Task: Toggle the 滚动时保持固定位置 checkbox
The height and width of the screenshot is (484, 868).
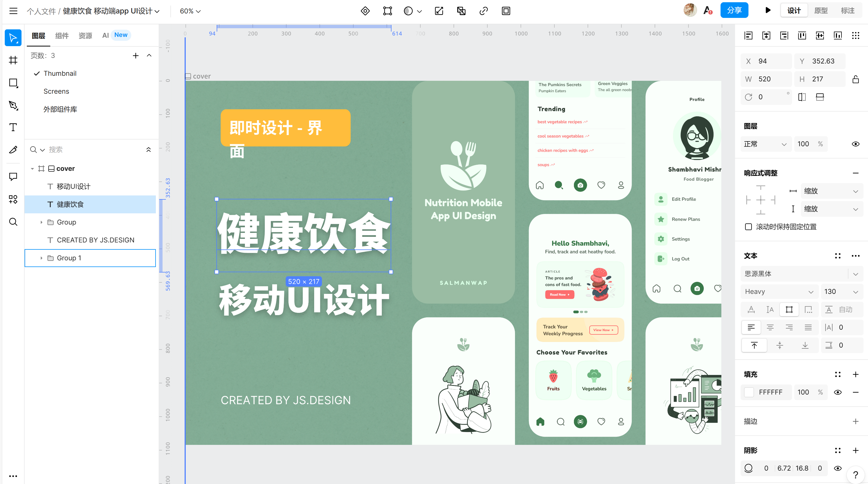Action: point(748,226)
